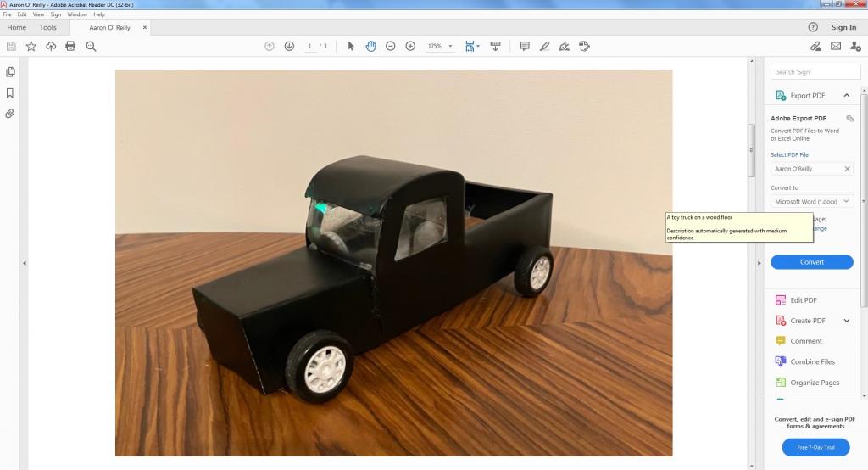Click the upload to cloud icon

[x=51, y=47]
